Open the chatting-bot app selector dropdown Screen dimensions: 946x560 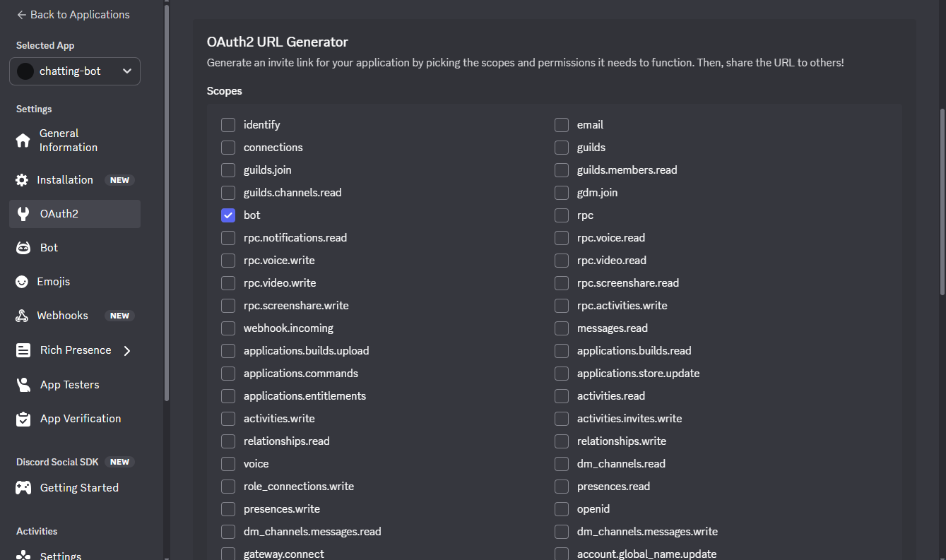[75, 71]
